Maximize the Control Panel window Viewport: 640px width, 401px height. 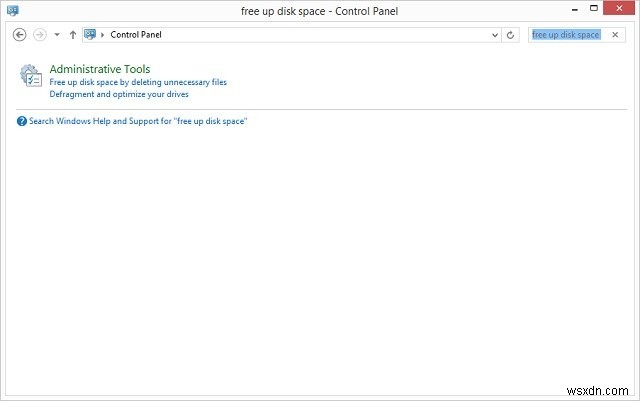(x=583, y=9)
